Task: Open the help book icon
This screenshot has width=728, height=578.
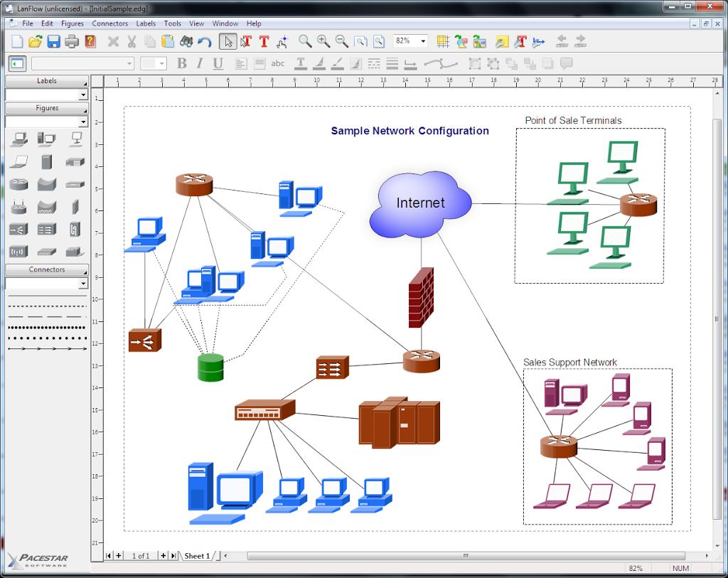Action: [90, 42]
